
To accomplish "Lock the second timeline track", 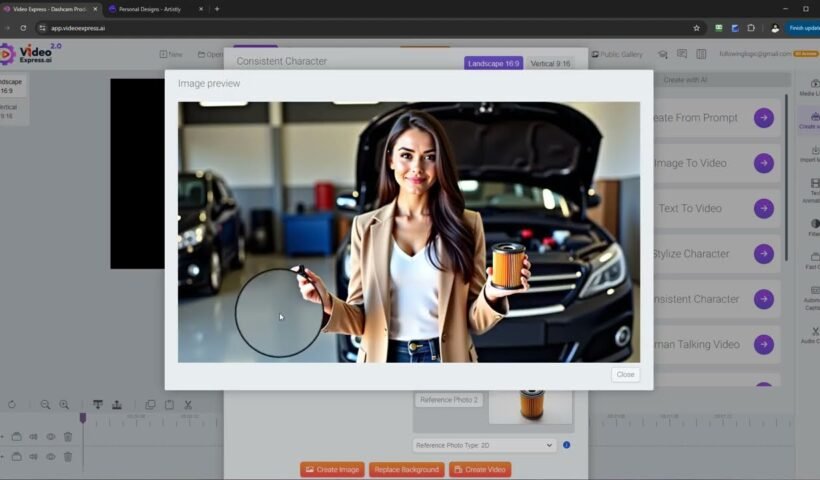I will (16, 457).
